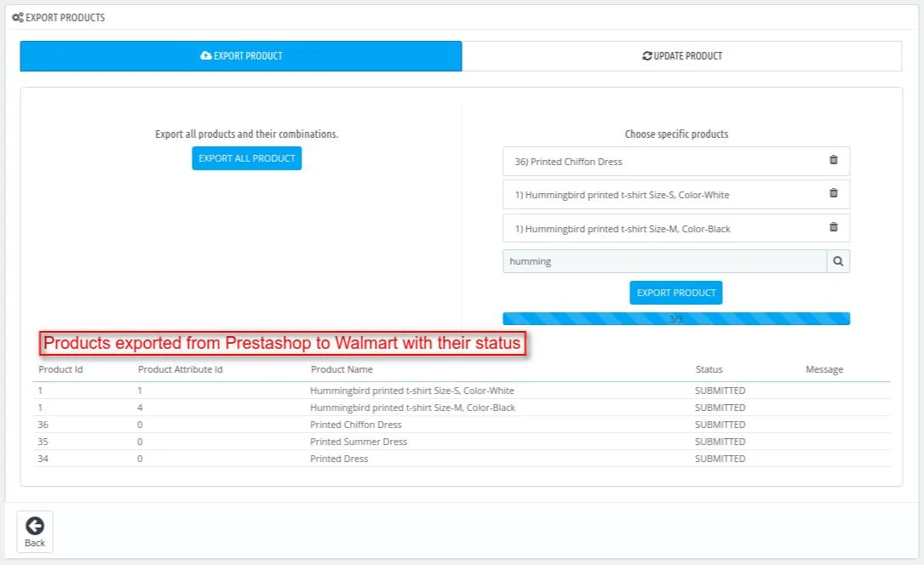
Task: Click SUBMITTED status of Printed Dress row
Action: 720,459
